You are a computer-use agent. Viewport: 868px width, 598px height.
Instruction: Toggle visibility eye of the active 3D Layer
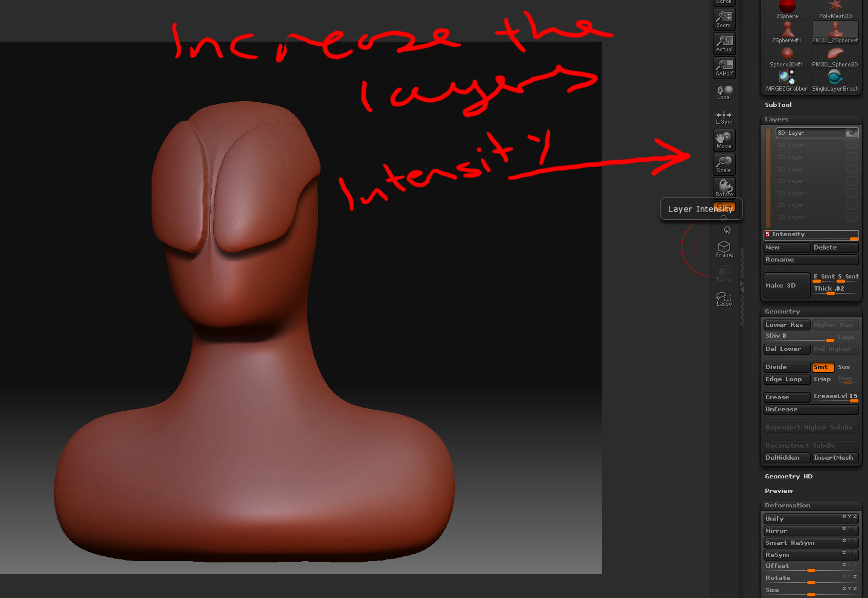click(x=852, y=133)
